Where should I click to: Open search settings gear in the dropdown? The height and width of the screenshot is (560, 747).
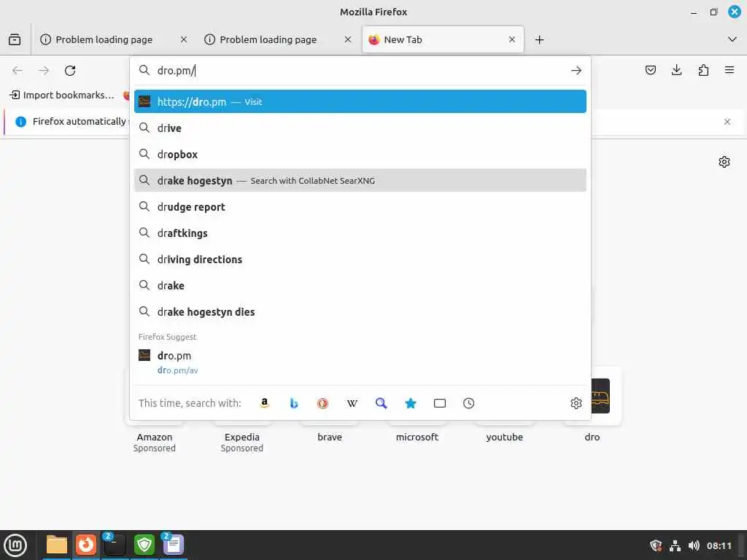tap(576, 403)
